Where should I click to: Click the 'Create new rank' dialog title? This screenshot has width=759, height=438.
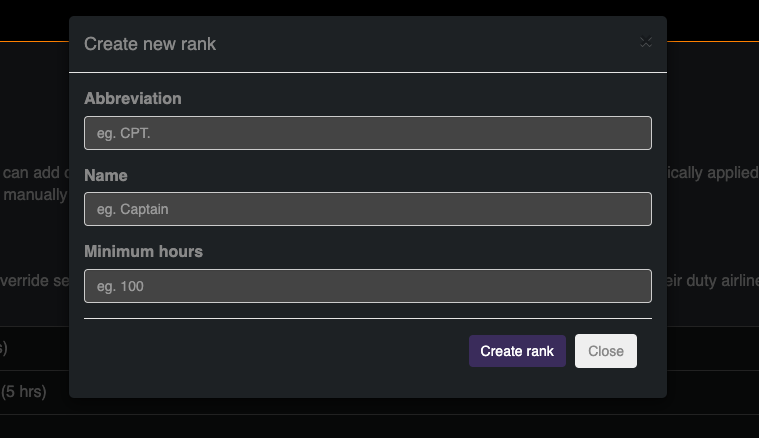coord(150,44)
